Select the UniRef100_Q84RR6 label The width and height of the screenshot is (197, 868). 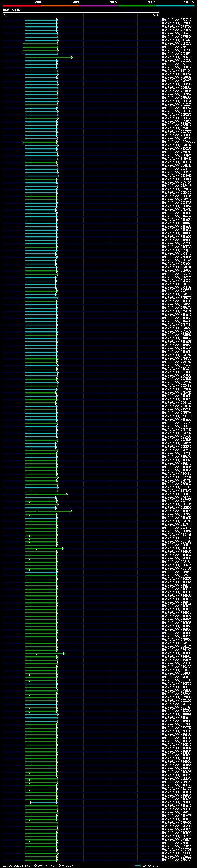click(x=177, y=88)
